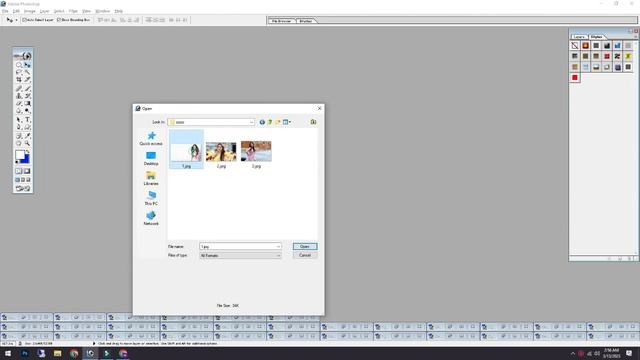640x360 pixels.
Task: Open the Windows Start menu
Action: tap(8, 353)
